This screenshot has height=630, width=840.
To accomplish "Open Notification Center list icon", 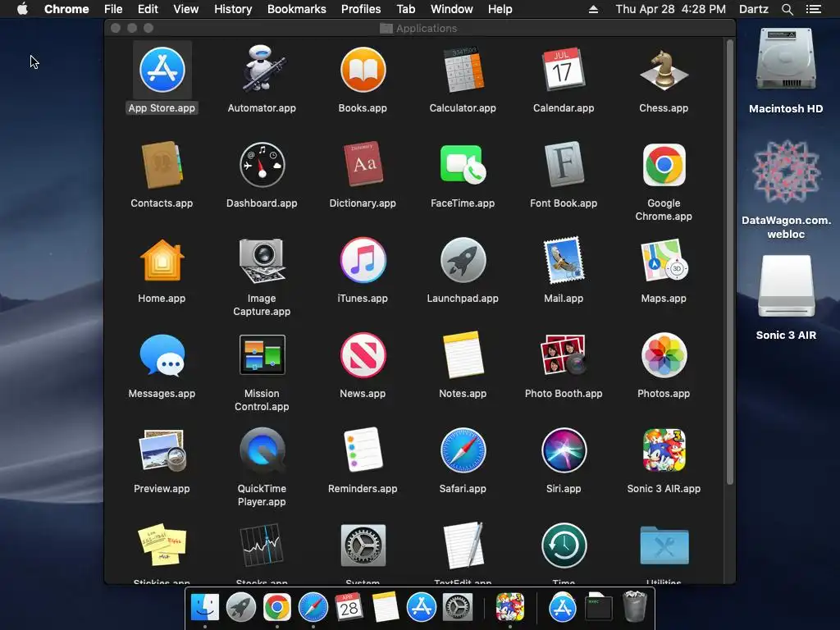I will (813, 9).
